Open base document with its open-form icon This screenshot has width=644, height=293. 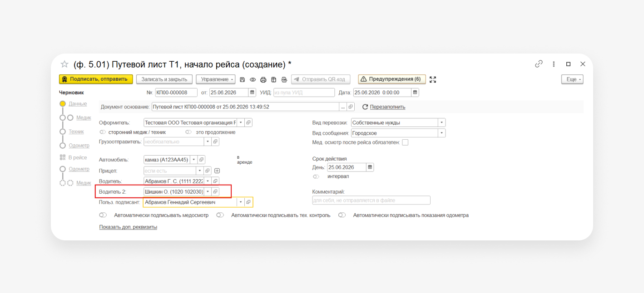[351, 107]
